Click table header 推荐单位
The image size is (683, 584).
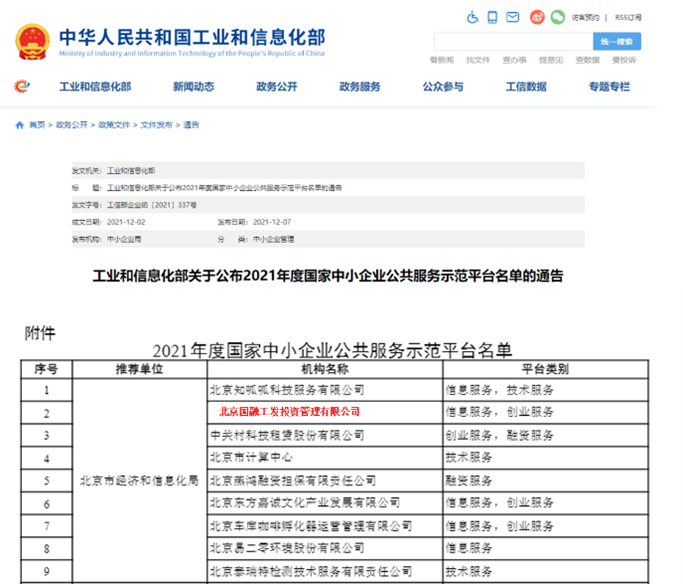pyautogui.click(x=139, y=369)
